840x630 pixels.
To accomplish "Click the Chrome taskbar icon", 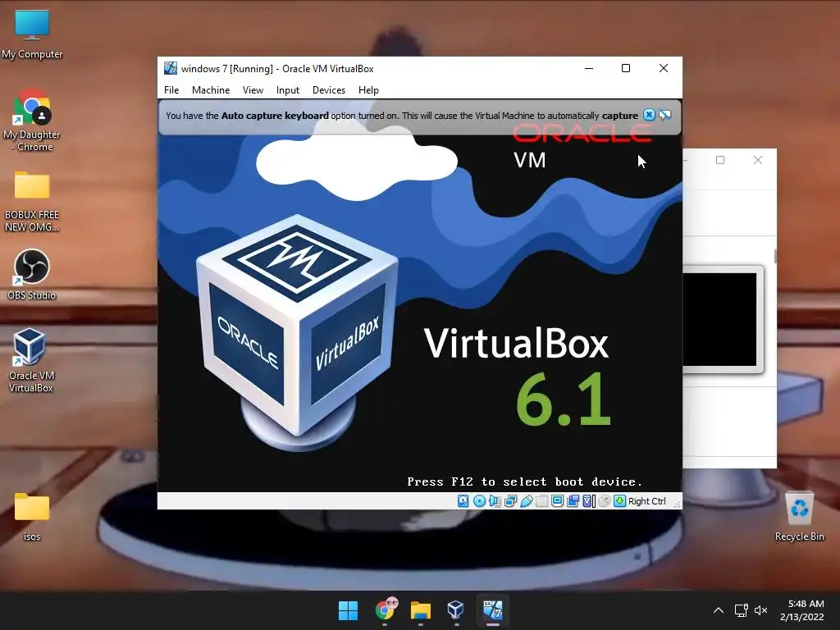I will click(385, 610).
